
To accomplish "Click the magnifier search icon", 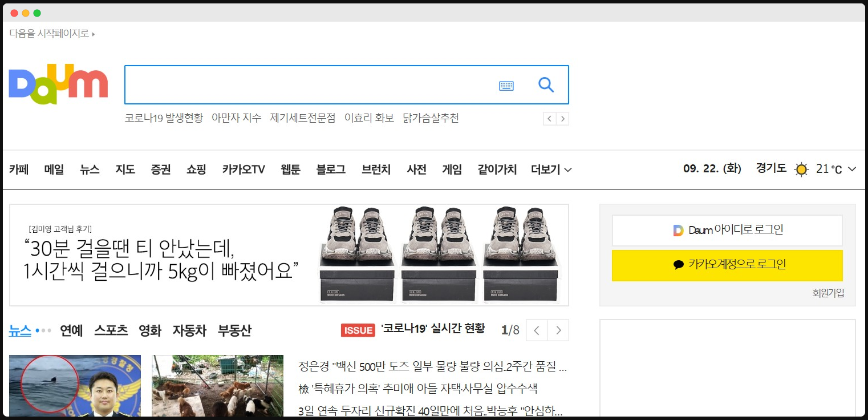I will (x=546, y=85).
